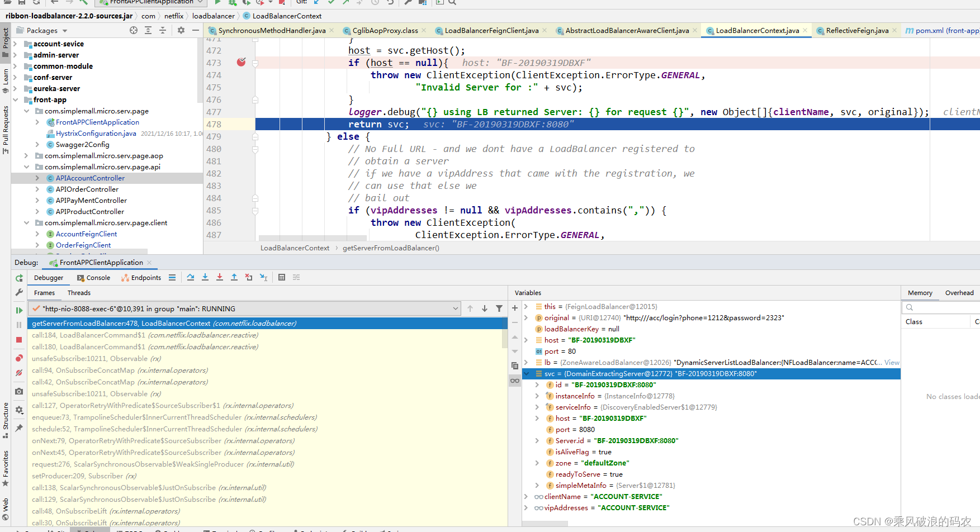Viewport: 980px width, 532px height.
Task: Step Into the current method
Action: coord(205,277)
